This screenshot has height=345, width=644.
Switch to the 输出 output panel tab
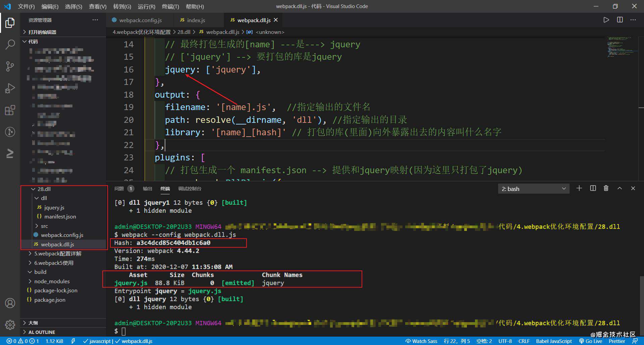point(147,189)
